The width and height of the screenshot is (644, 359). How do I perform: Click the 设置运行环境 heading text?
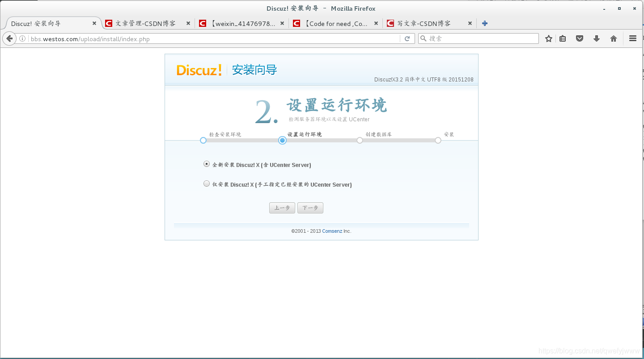click(337, 106)
